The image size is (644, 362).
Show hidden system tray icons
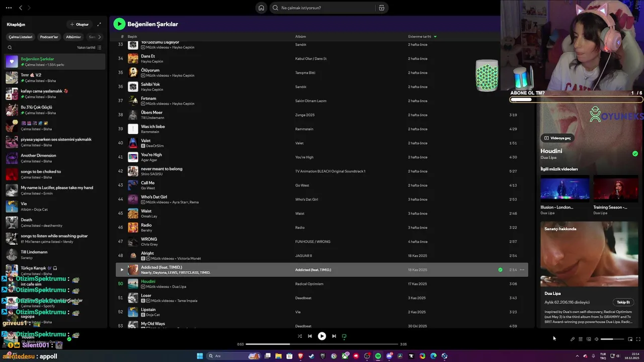pos(577,356)
